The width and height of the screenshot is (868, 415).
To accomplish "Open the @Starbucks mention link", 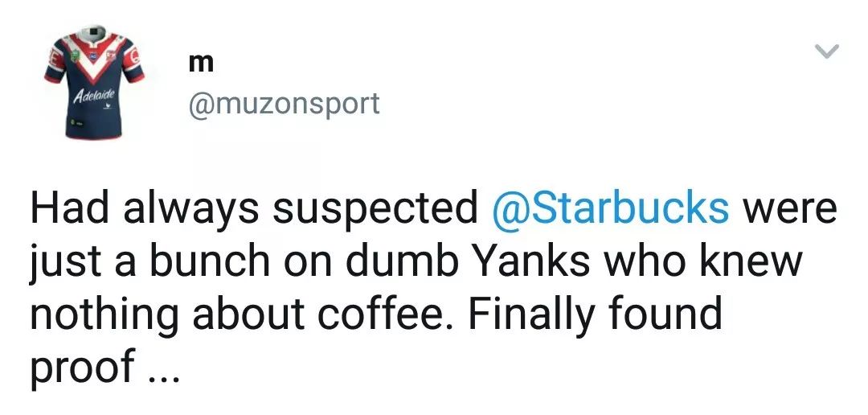I will coord(610,209).
